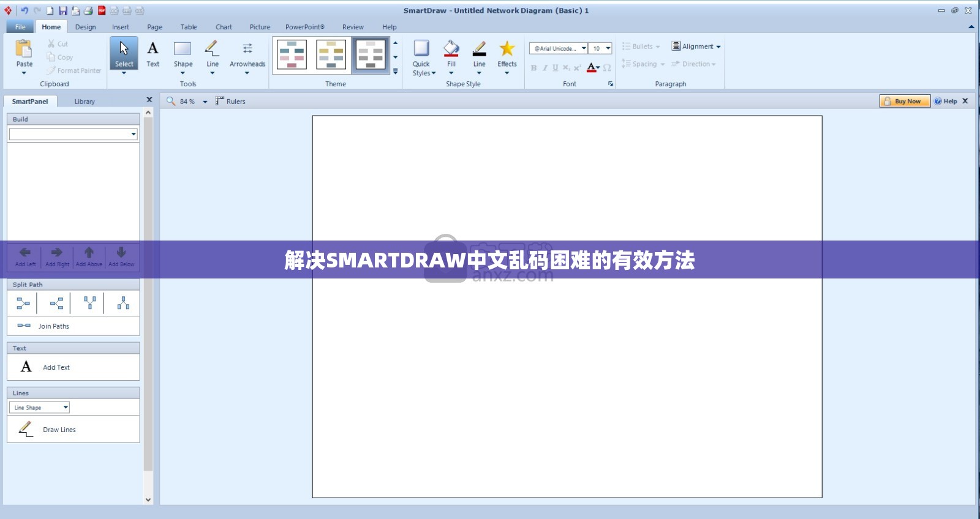Image resolution: width=980 pixels, height=519 pixels.
Task: Switch to the Review tab
Action: pyautogui.click(x=353, y=27)
